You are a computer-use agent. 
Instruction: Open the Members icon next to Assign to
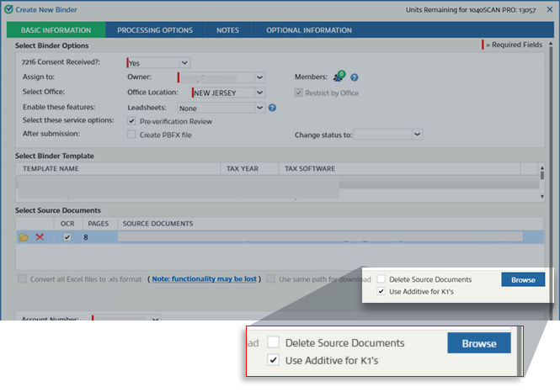(x=339, y=76)
